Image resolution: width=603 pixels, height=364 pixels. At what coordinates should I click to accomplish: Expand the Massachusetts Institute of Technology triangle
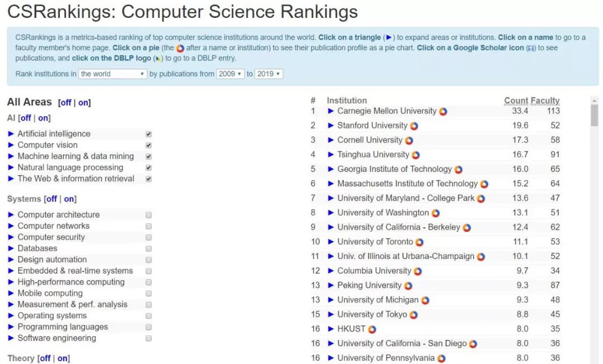point(331,184)
